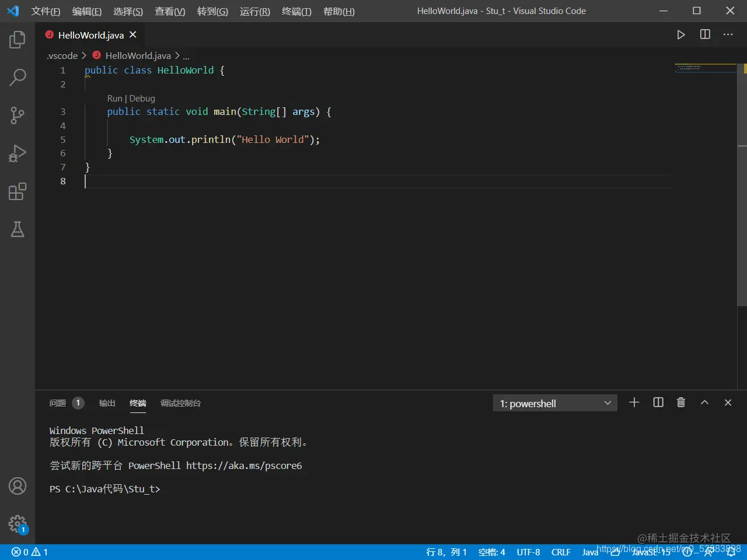747x560 pixels.
Task: Select the HelloWorld.java editor tab
Action: (90, 35)
